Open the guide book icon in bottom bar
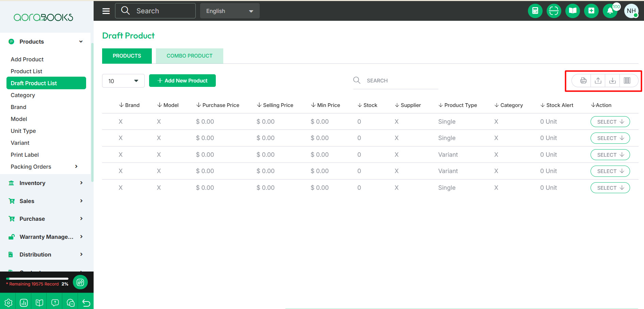The width and height of the screenshot is (644, 309). coord(39,303)
